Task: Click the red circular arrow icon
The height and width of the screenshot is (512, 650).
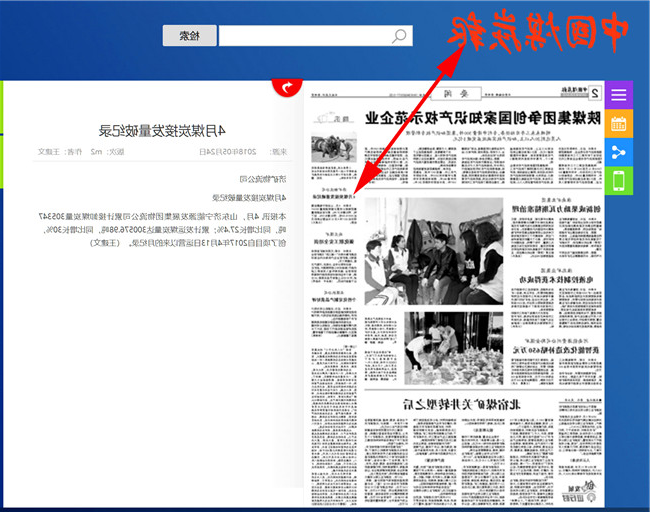Action: coord(287,87)
